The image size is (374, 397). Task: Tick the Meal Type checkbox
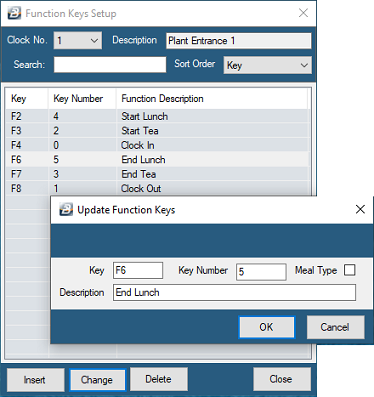pos(350,270)
